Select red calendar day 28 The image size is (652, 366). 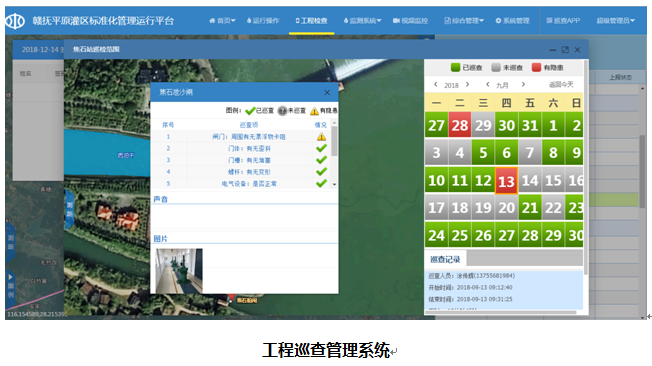(460, 125)
